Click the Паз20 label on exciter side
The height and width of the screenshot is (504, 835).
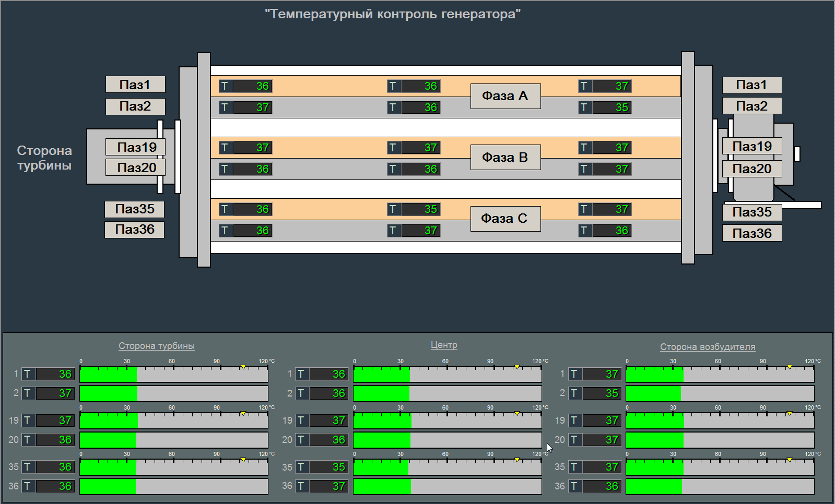(x=751, y=169)
